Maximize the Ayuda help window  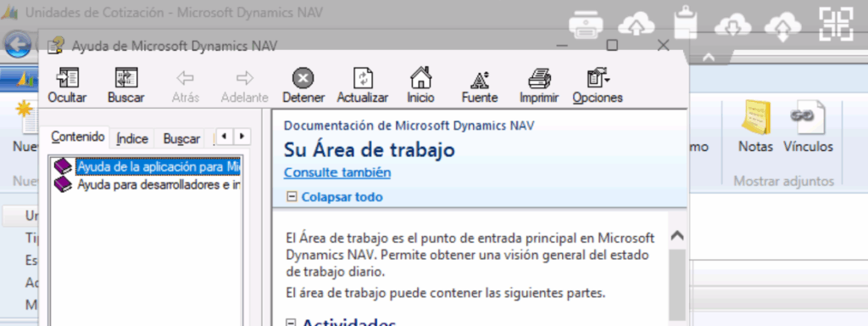(612, 46)
